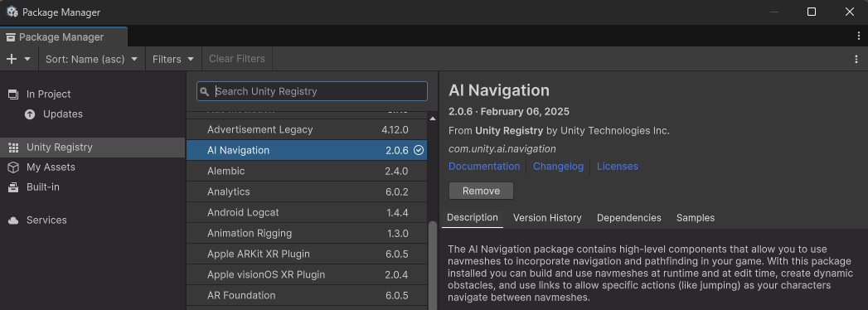Image resolution: width=868 pixels, height=310 pixels.
Task: Select the Alembic package
Action: [307, 171]
